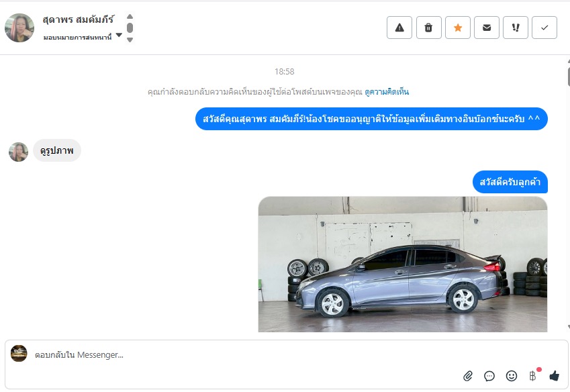
Task: Flag conversation as priority with exclamation icon
Action: [516, 28]
